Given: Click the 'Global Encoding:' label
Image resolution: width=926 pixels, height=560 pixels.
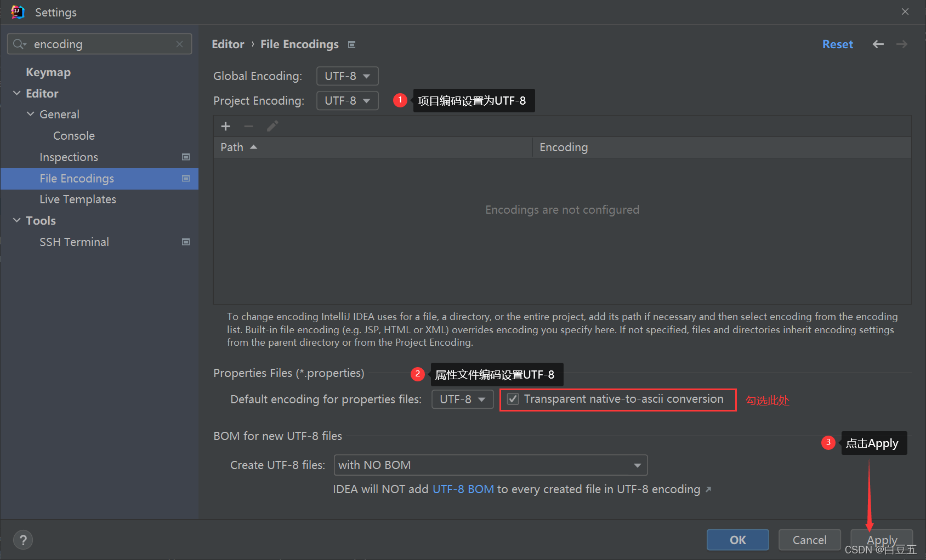Looking at the screenshot, I should point(258,76).
